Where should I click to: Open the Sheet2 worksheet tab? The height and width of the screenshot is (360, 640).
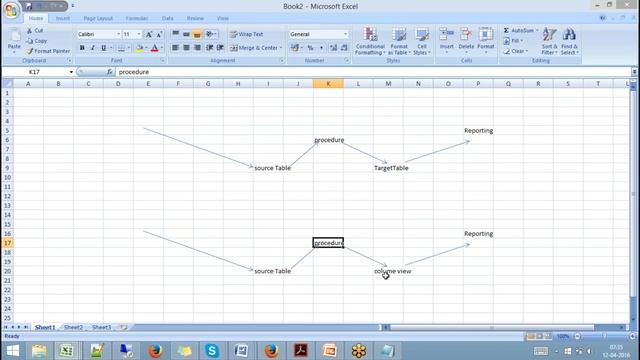[x=73, y=327]
